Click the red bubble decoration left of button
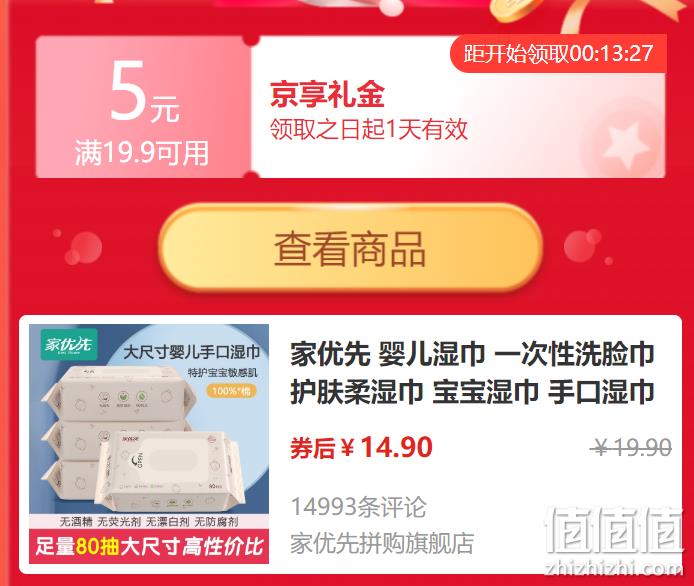The width and height of the screenshot is (694, 586). (83, 249)
